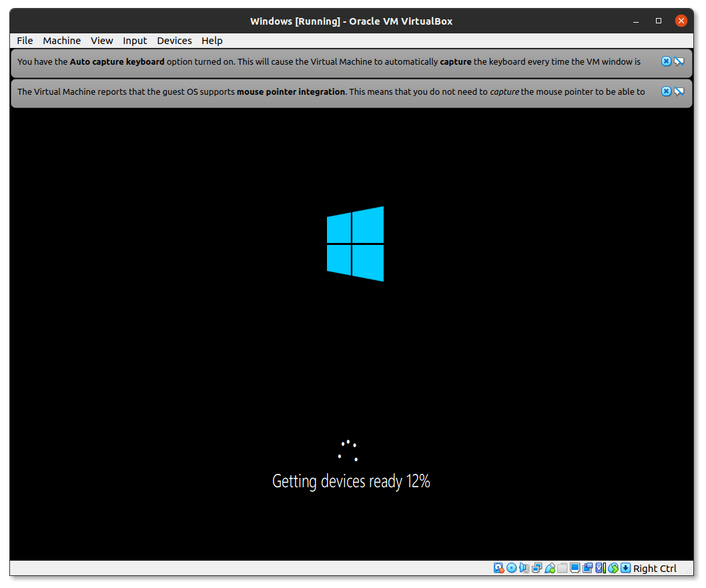The image size is (706, 588).
Task: Click the network adapters indicator
Action: 537,568
